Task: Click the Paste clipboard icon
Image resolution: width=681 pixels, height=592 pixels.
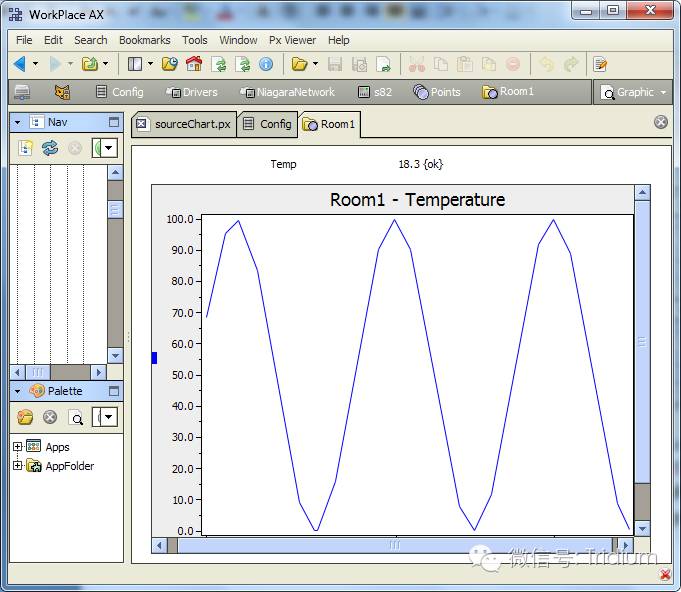Action: (x=465, y=64)
